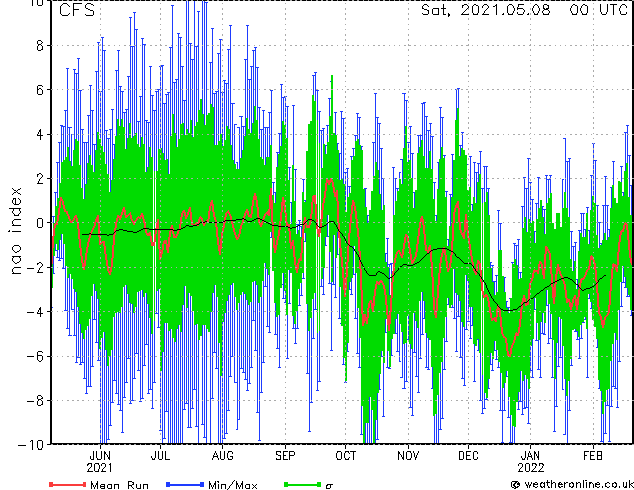Click the JAN 2022 axis label
Image resolution: width=634 pixels, height=490 pixels.
click(530, 462)
